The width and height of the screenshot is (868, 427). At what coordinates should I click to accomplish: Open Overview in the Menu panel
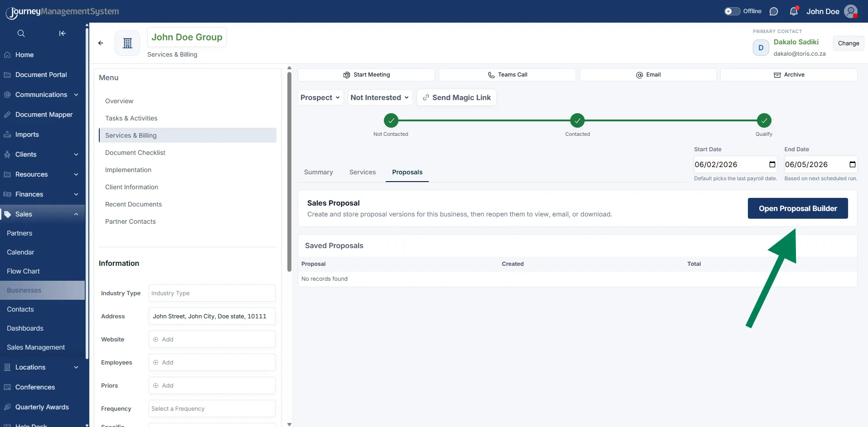tap(187, 101)
